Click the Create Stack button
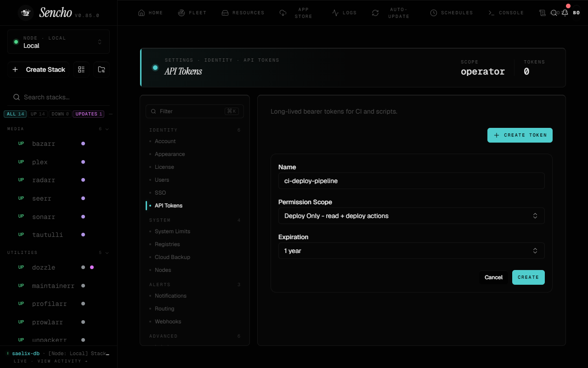The image size is (588, 368). pos(39,69)
